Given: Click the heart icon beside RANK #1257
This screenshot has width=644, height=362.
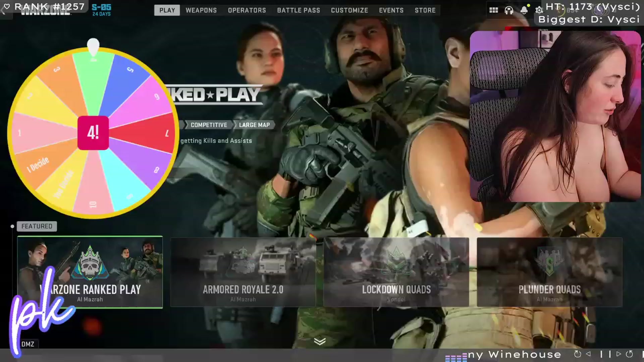Looking at the screenshot, I should (x=7, y=6).
